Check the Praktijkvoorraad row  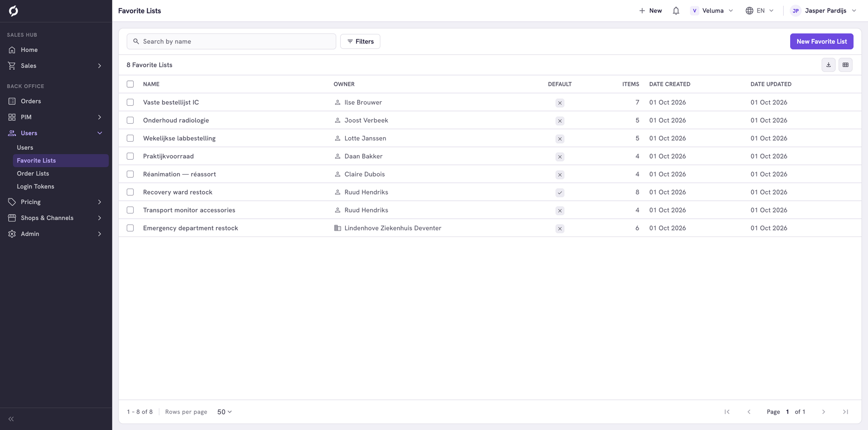coord(130,156)
